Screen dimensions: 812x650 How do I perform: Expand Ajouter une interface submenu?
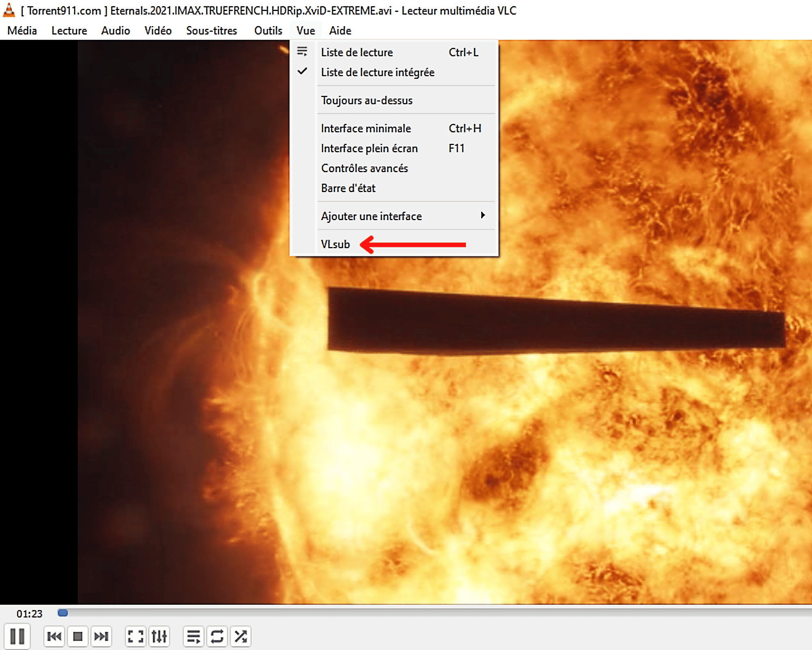394,216
